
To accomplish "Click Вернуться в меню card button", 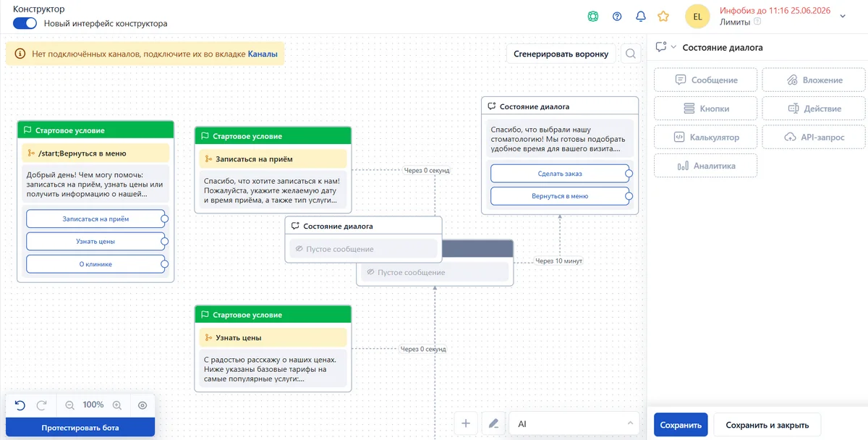I will point(560,196).
